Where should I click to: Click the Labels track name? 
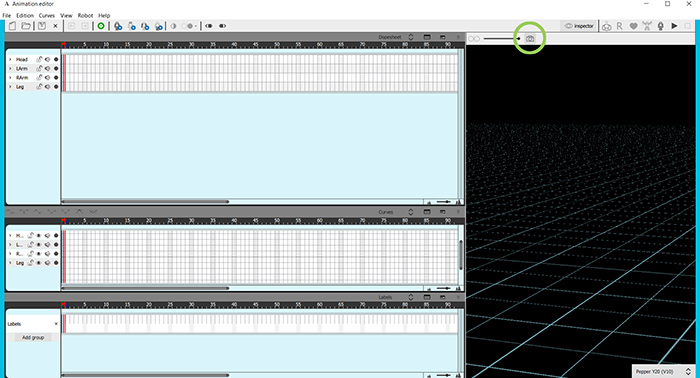coord(14,324)
